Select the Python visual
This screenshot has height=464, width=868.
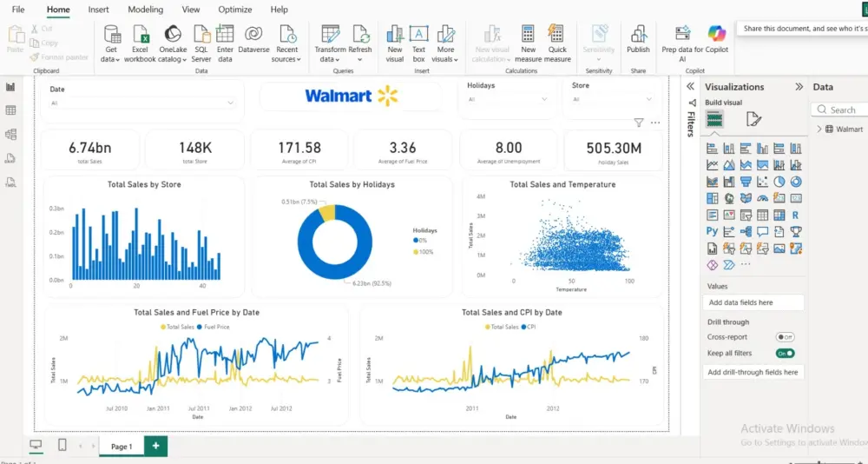pyautogui.click(x=713, y=231)
